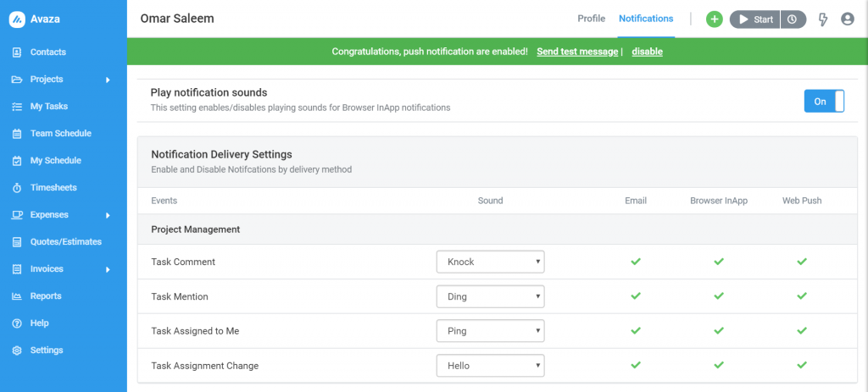Open the user account avatar icon
This screenshot has width=868, height=392.
pos(848,19)
